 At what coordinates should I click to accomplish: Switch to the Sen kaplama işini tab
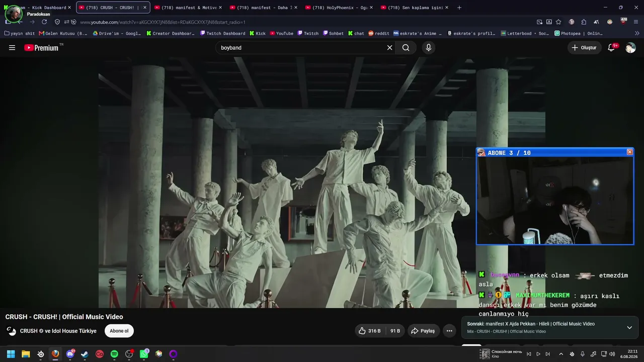tap(414, 8)
